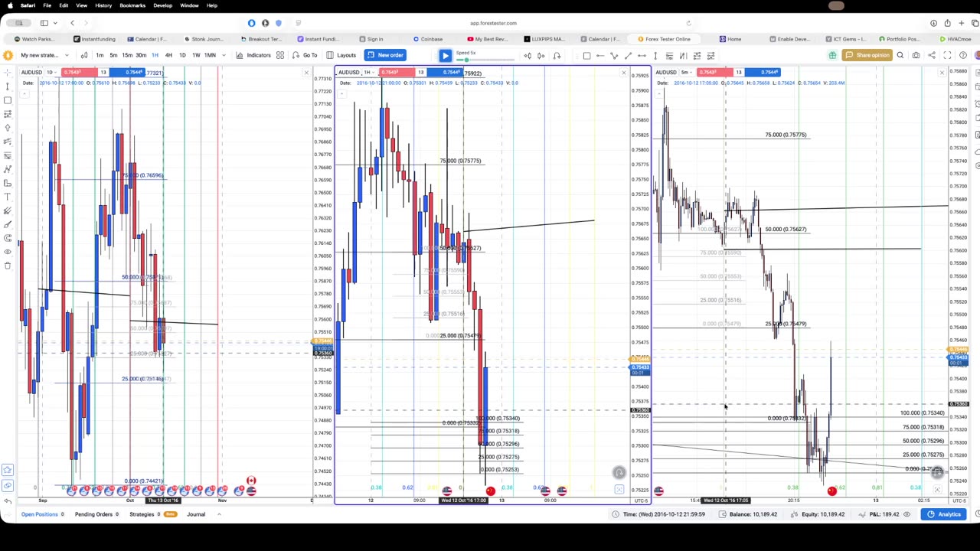Click the blue buy price on right chart
The width and height of the screenshot is (980, 551).
[763, 73]
